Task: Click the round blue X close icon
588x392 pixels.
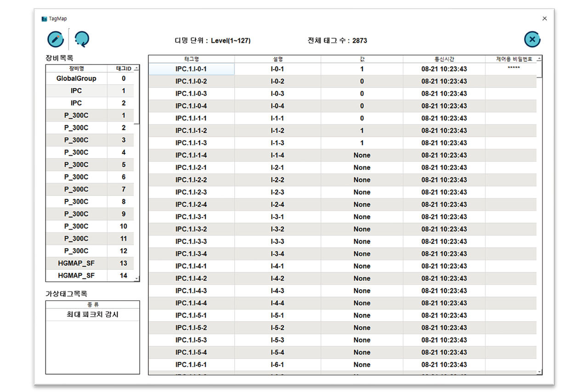Action: point(532,39)
